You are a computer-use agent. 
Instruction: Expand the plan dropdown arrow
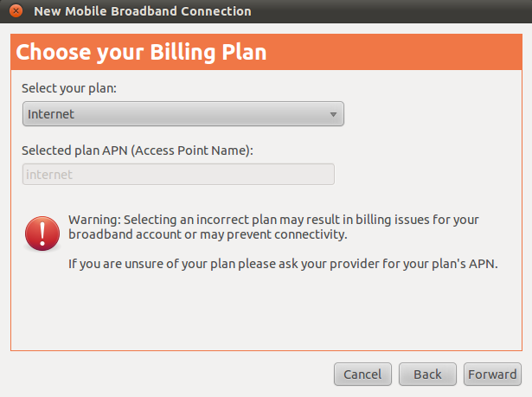point(333,114)
